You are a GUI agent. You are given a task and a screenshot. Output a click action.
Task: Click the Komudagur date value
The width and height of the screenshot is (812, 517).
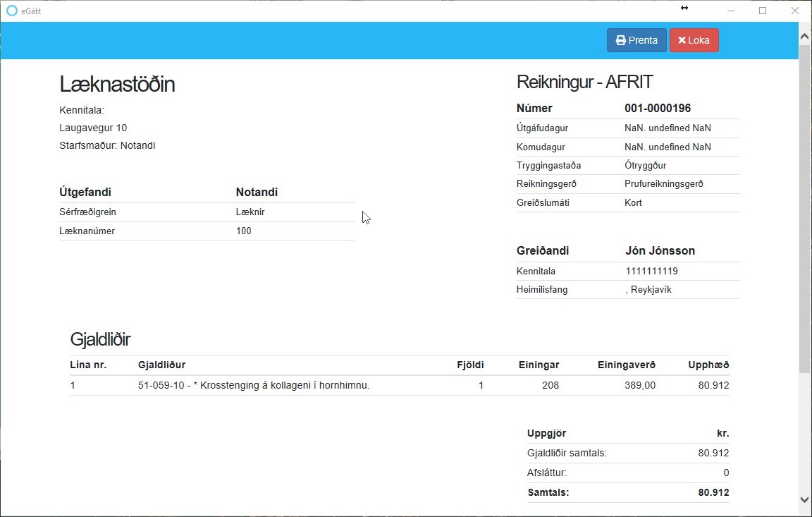[x=668, y=147]
